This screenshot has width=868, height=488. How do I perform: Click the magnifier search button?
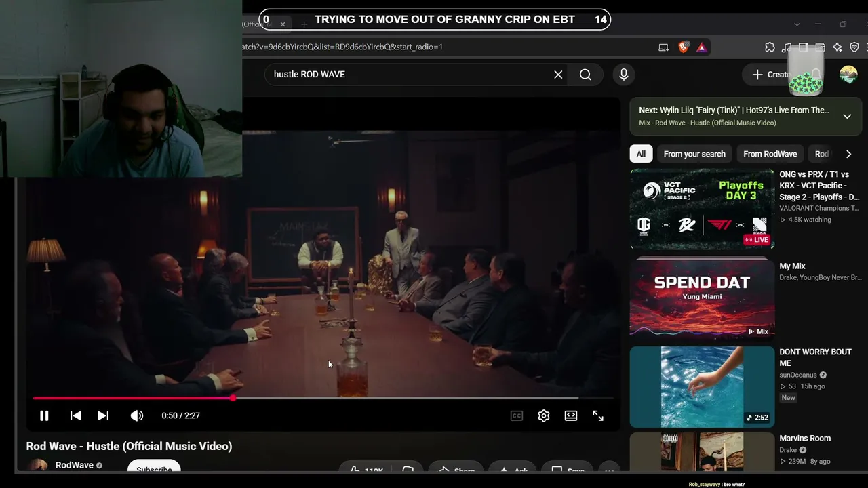point(585,75)
